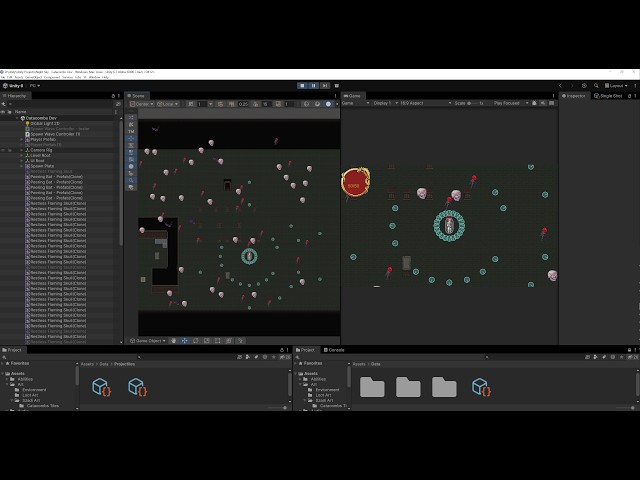
Task: Stop play mode with the Play button
Action: tap(302, 86)
